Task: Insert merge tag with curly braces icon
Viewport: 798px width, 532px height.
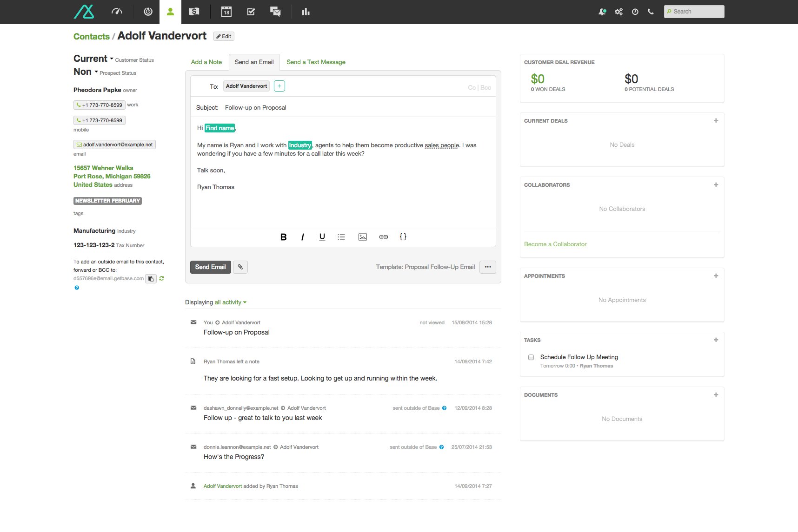Action: point(403,237)
